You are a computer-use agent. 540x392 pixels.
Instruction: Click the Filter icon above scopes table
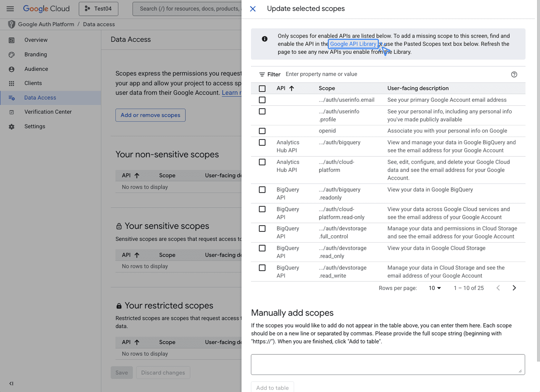(262, 74)
